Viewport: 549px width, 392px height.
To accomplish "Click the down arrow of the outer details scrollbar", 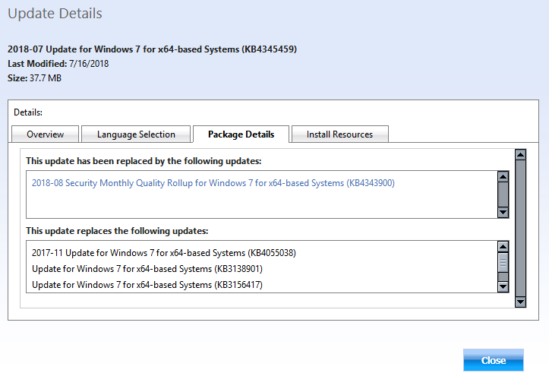I will click(x=520, y=302).
